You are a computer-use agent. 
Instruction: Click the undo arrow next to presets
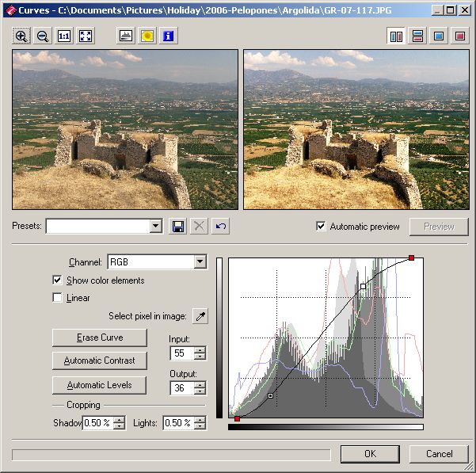[x=221, y=227]
